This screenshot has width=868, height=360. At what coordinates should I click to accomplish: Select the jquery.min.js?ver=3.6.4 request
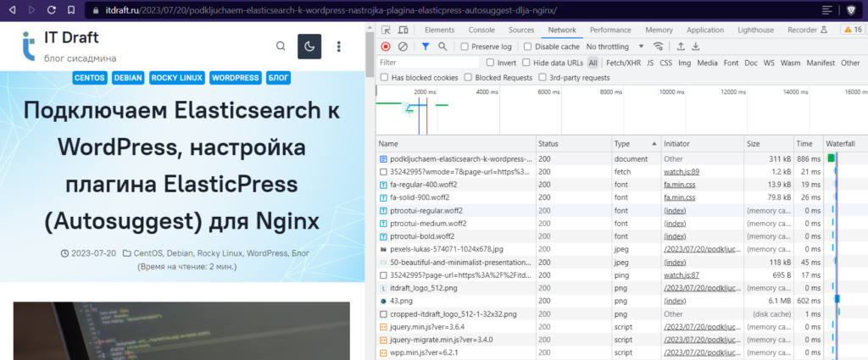coord(621,327)
